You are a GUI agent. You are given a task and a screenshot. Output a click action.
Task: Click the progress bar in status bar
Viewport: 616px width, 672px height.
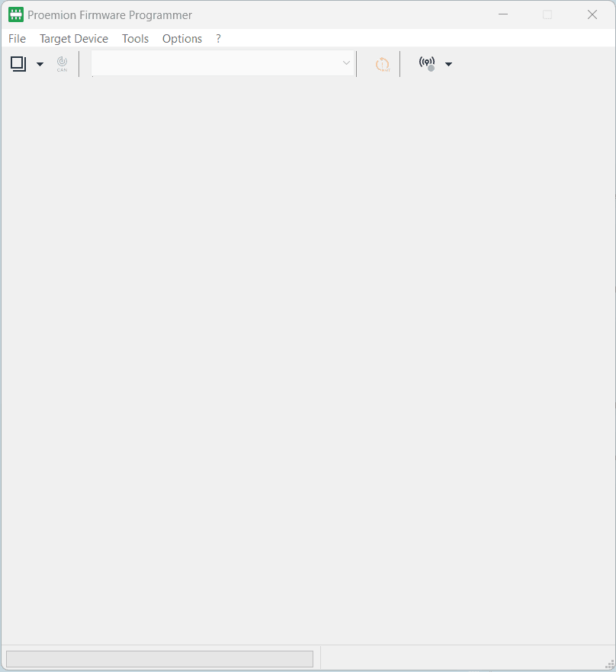159,658
